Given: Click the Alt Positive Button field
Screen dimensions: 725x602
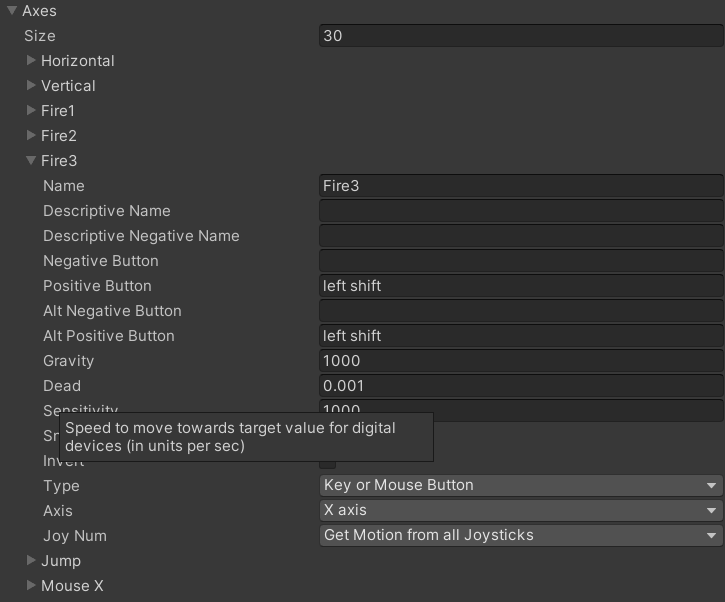Looking at the screenshot, I should 520,336.
